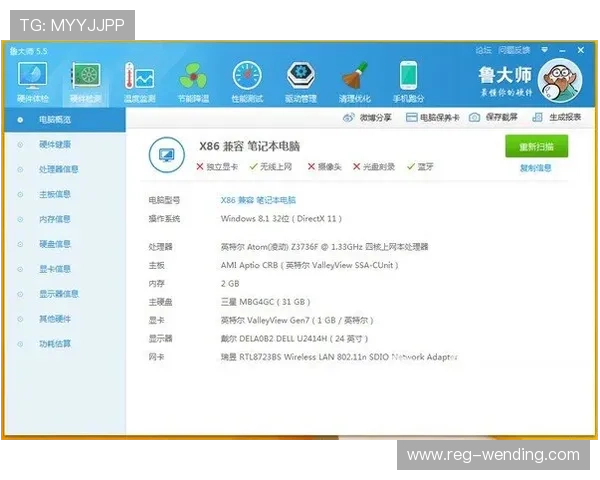Click the 摄像头 status indicator
This screenshot has width=600, height=480.
tap(324, 167)
